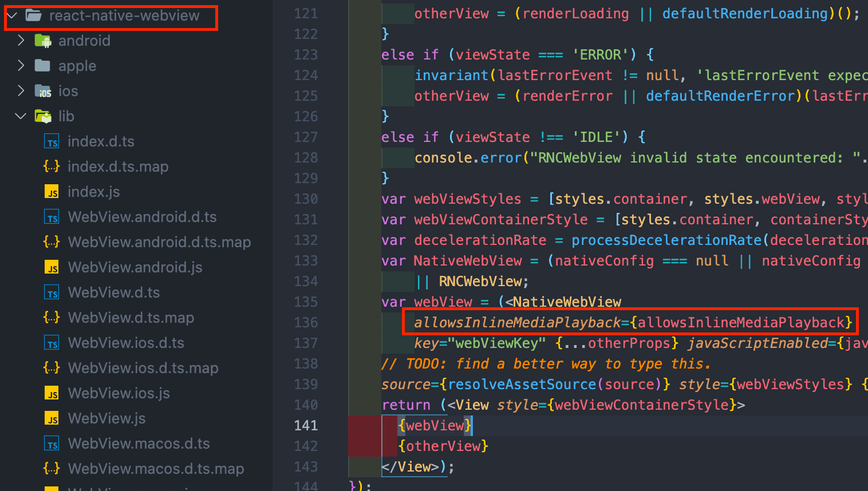
Task: Click the TS icon beside WebView.android.d.ts
Action: coord(52,217)
